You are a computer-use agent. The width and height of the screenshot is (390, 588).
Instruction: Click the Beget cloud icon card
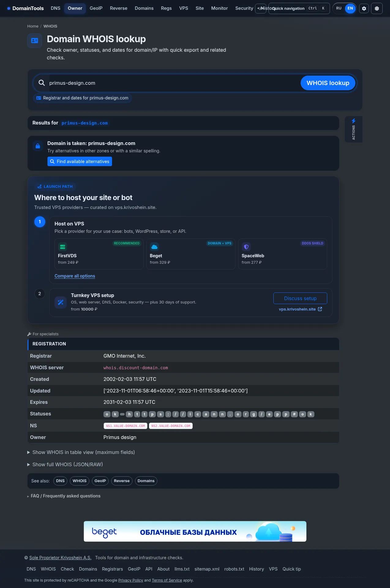click(x=191, y=254)
